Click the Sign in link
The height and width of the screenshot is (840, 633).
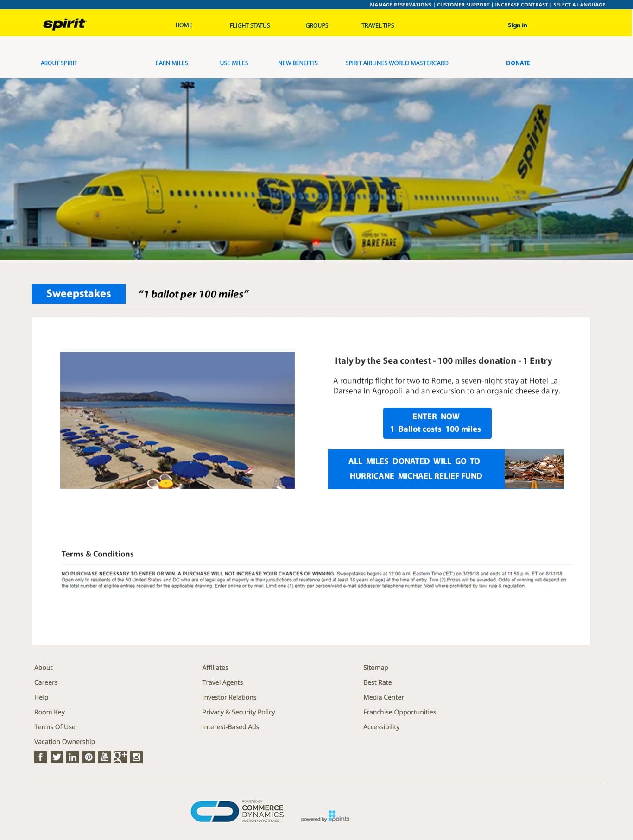pyautogui.click(x=517, y=25)
